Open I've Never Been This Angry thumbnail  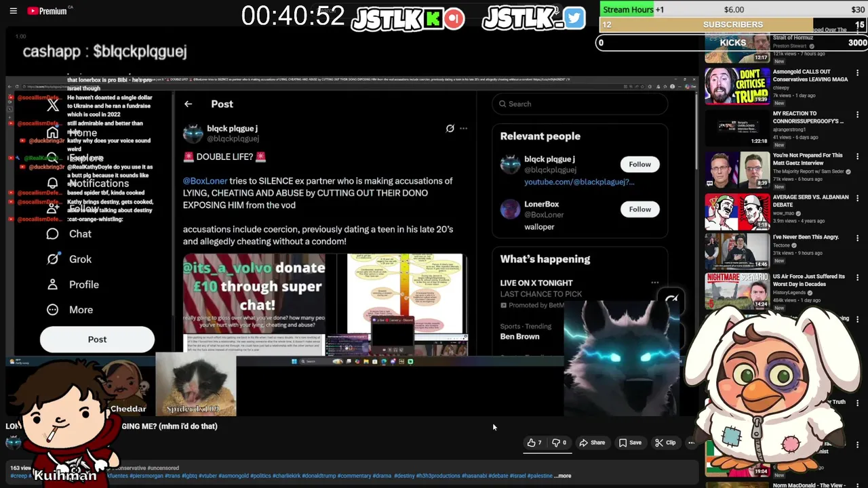pyautogui.click(x=736, y=251)
